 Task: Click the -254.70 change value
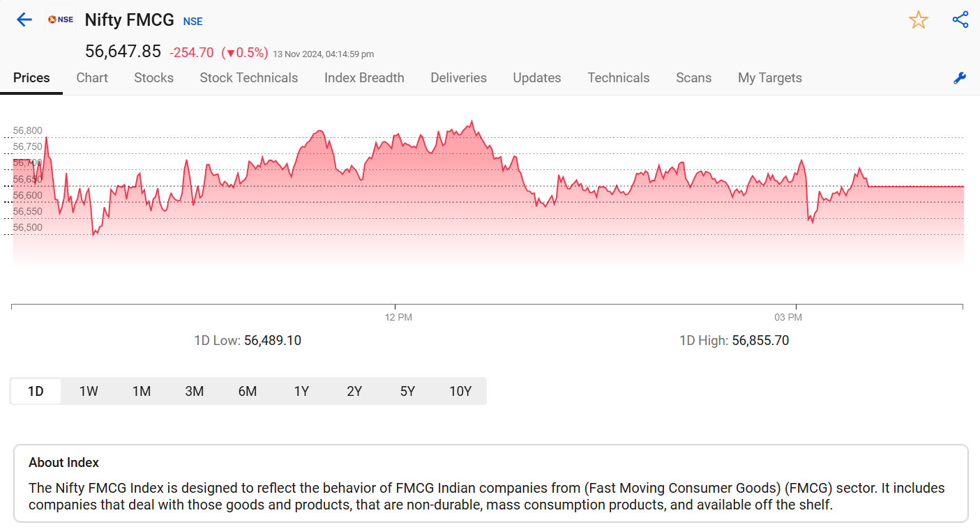(x=191, y=53)
